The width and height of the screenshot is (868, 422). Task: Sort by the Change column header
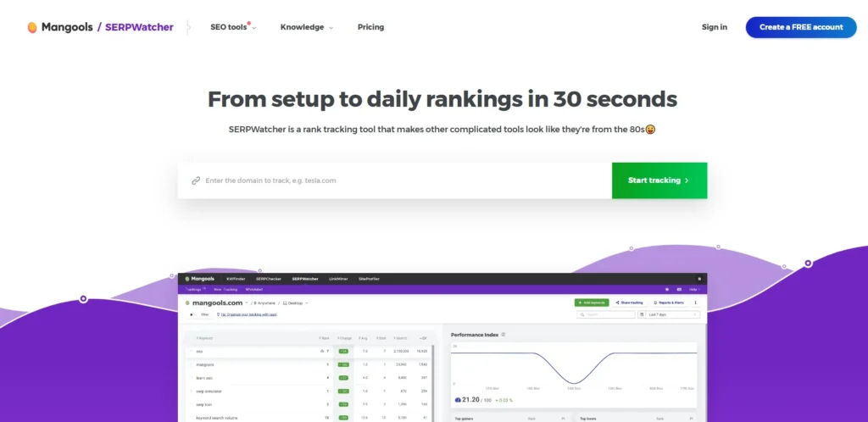pyautogui.click(x=345, y=338)
